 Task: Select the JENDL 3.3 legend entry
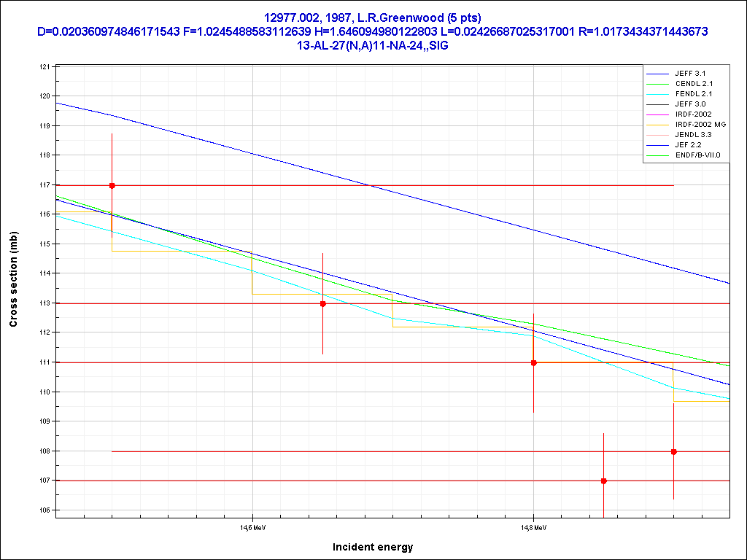(x=693, y=135)
